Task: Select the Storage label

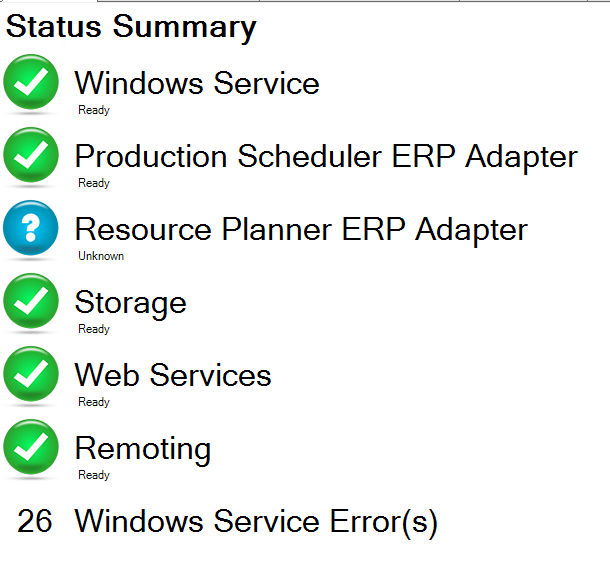Action: [x=131, y=303]
